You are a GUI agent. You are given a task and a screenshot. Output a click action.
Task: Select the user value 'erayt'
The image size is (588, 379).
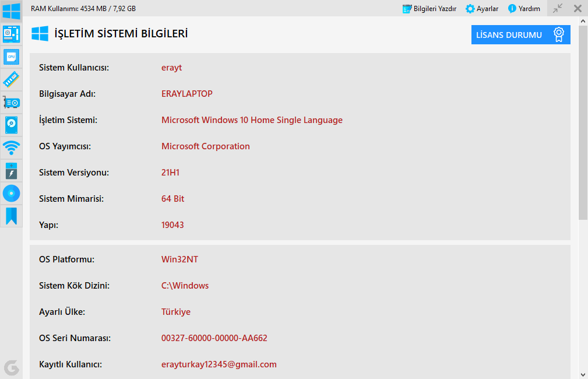(171, 68)
